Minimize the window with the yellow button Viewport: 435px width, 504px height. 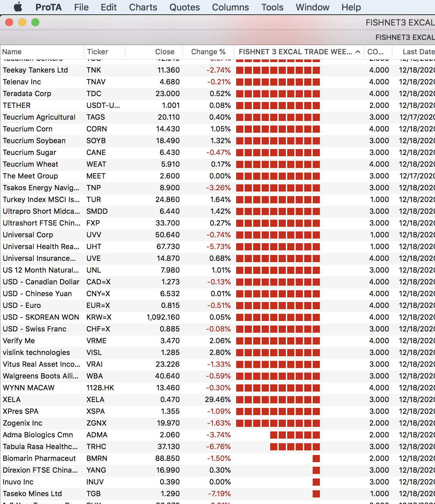(x=22, y=22)
